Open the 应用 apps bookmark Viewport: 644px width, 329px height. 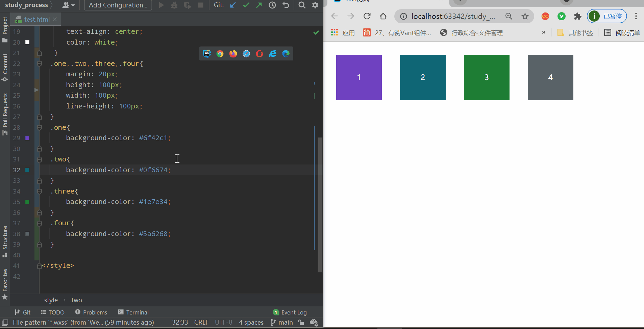pyautogui.click(x=343, y=33)
